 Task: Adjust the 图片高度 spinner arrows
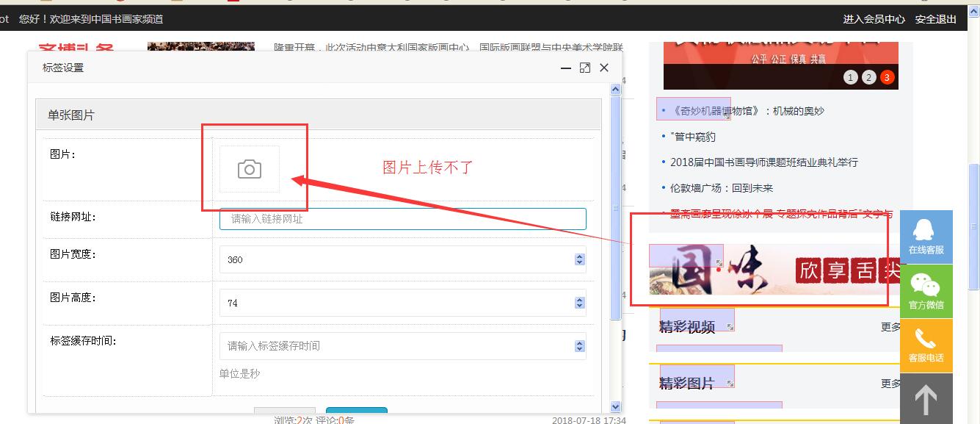coord(579,303)
